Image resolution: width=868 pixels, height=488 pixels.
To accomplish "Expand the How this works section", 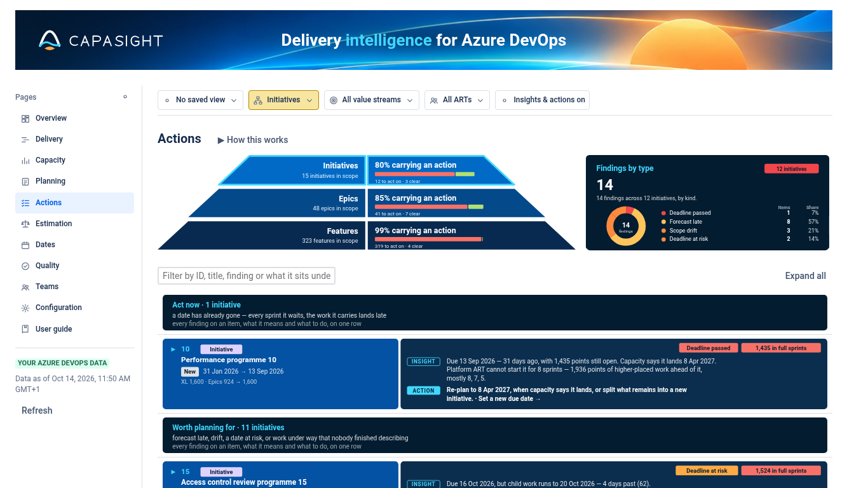I will point(253,140).
